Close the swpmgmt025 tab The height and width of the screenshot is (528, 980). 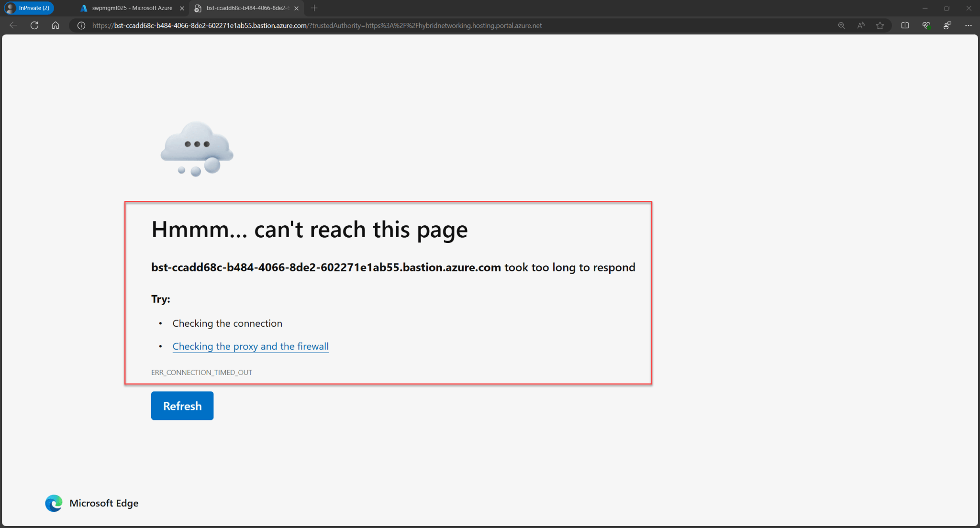coord(182,8)
